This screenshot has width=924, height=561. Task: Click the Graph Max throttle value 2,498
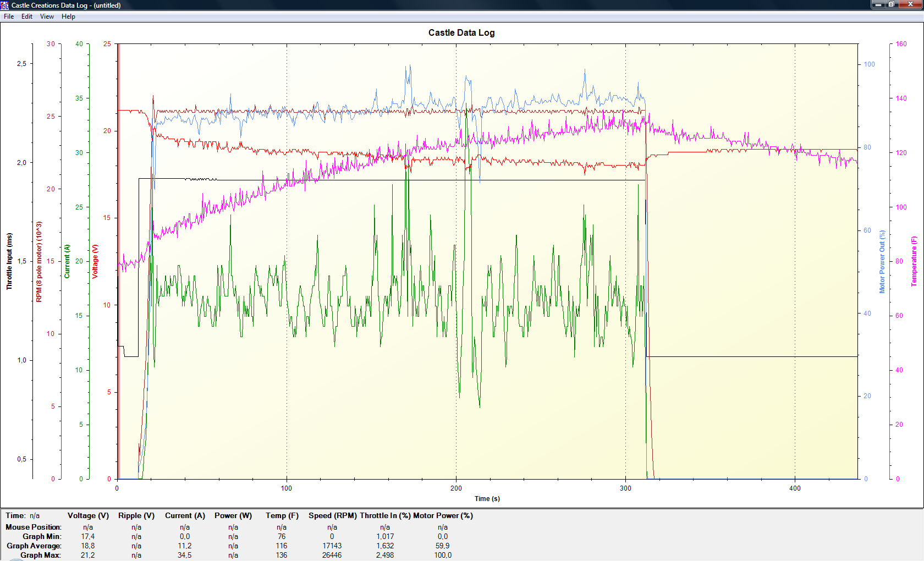[385, 555]
